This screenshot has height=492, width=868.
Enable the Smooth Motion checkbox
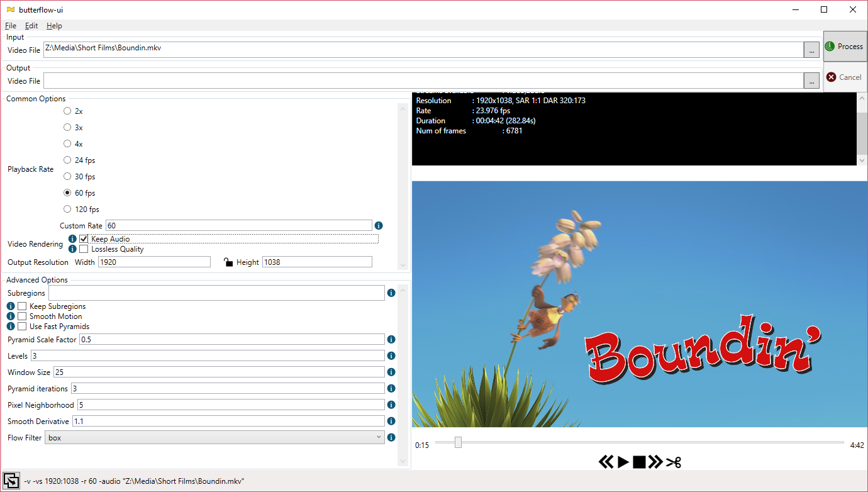22,316
